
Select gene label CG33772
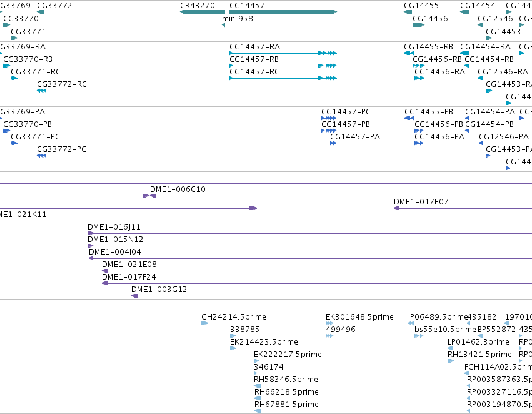click(54, 6)
